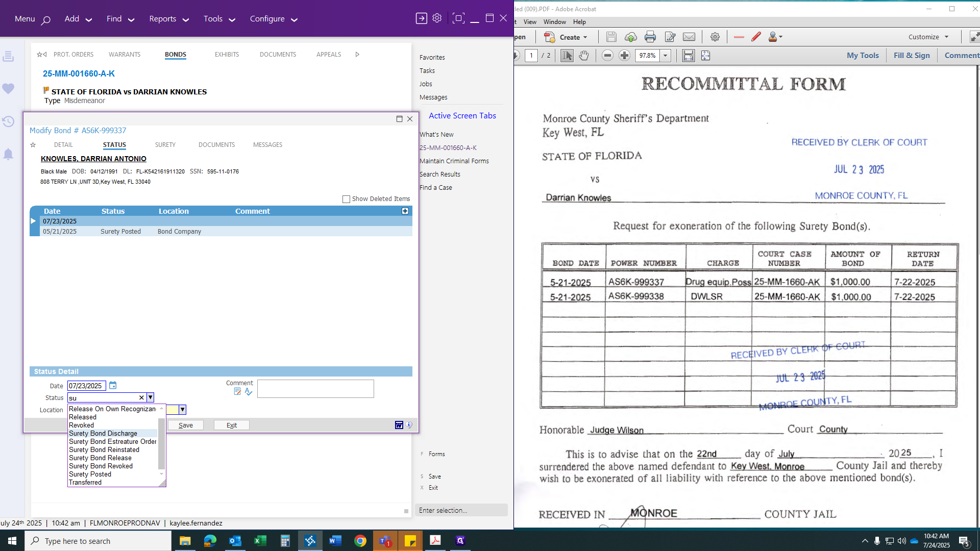The width and height of the screenshot is (980, 551).
Task: Click the Save button in Modify Bond
Action: 185,424
